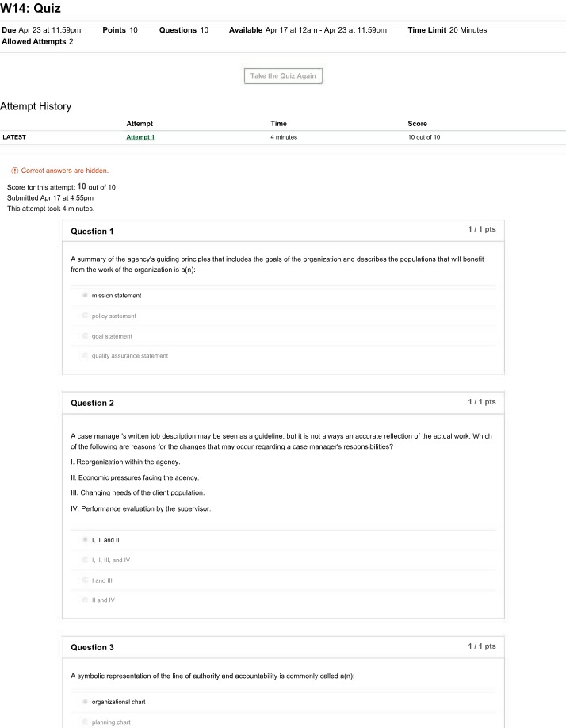
Task: Choose the 'II and IV' radio option
Action: click(x=85, y=600)
